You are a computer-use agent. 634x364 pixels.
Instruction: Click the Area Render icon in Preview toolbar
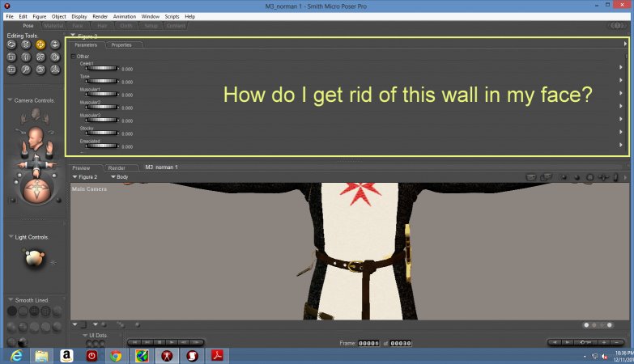point(547,177)
